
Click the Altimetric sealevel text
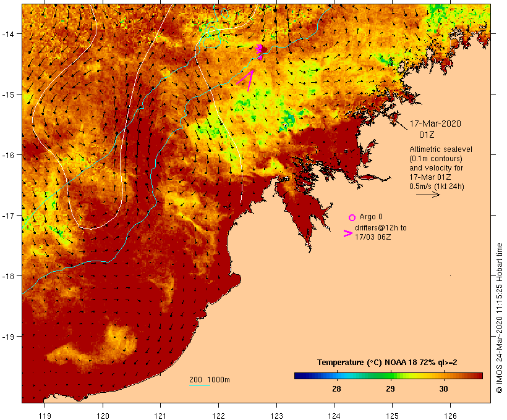coord(441,149)
